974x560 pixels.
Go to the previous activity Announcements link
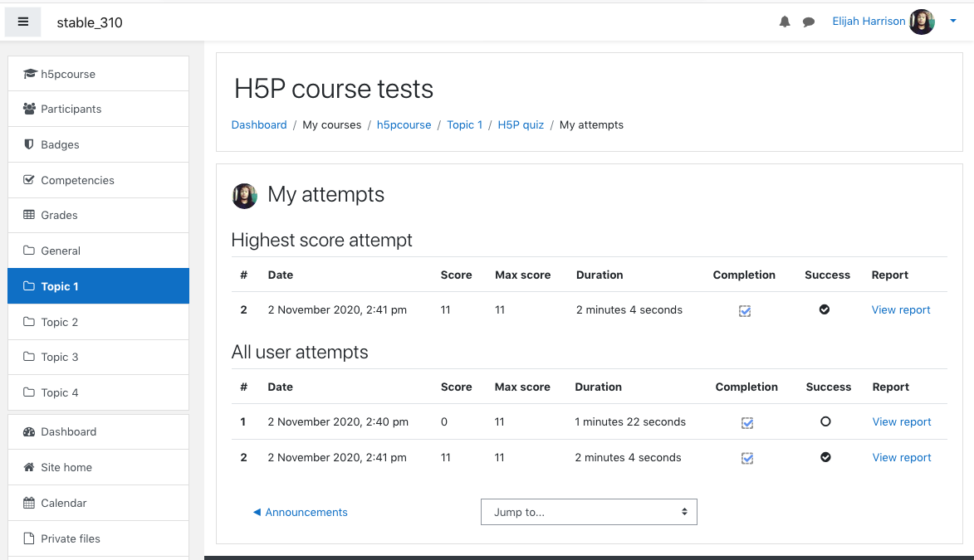pyautogui.click(x=300, y=512)
